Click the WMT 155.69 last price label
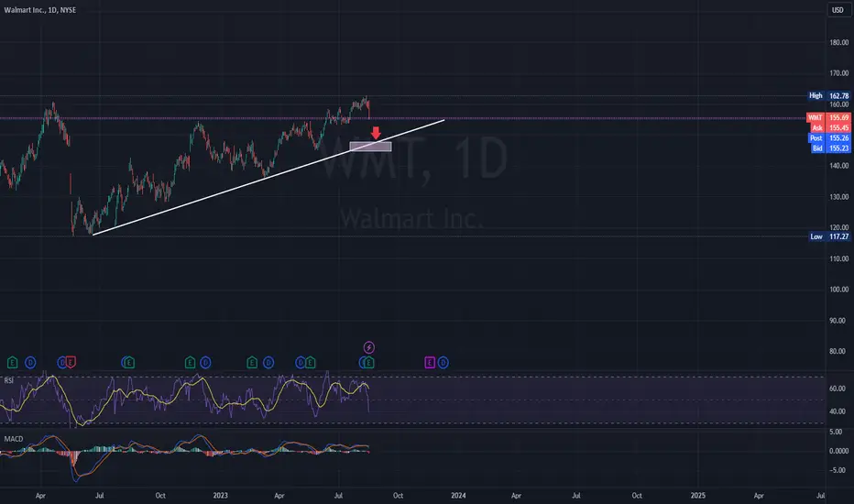The image size is (854, 504). point(828,117)
